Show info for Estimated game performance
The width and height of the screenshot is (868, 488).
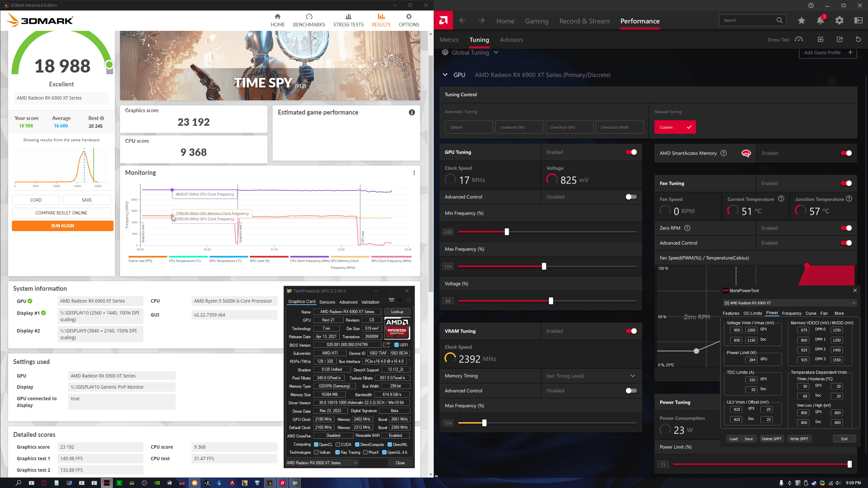click(412, 112)
